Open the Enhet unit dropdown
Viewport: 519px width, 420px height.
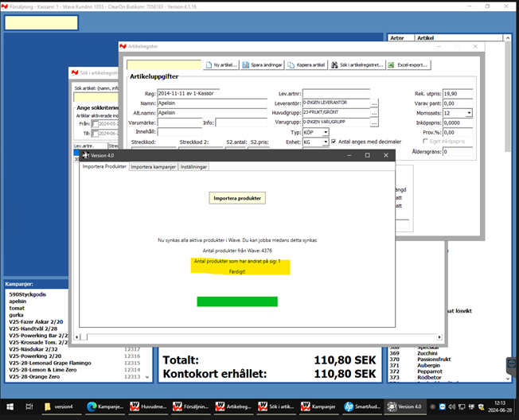tap(326, 142)
